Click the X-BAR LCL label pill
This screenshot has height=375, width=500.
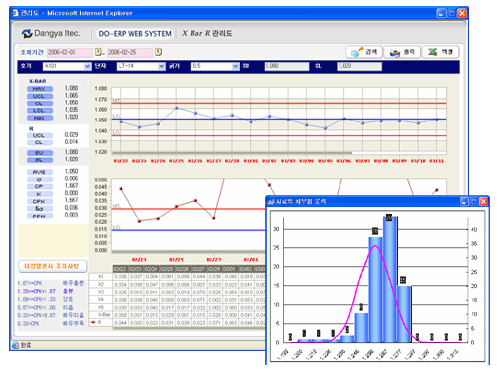(40, 111)
